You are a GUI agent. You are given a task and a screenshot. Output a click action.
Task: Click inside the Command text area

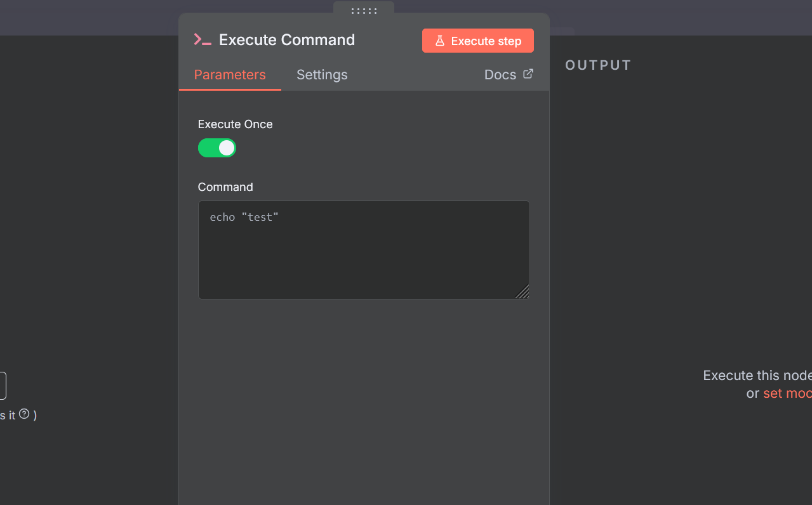[x=364, y=250]
